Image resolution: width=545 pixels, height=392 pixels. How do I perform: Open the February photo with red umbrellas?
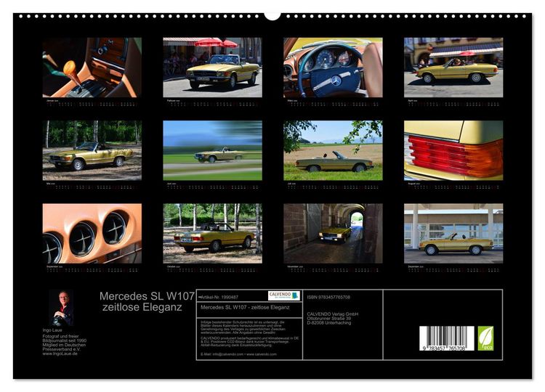pos(212,68)
